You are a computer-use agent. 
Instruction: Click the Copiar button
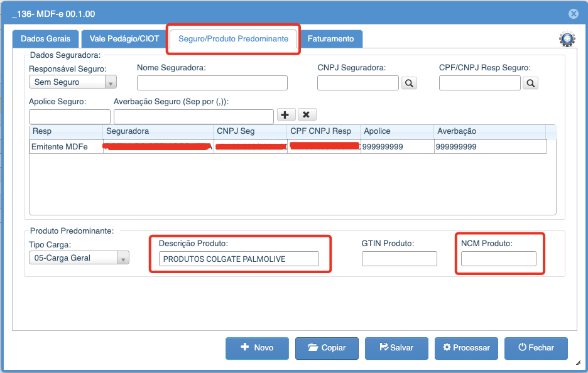(327, 348)
